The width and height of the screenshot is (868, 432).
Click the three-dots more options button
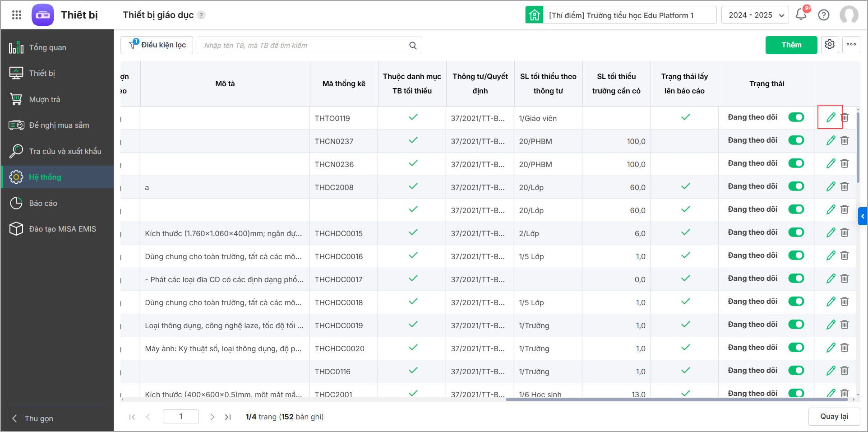(x=851, y=45)
